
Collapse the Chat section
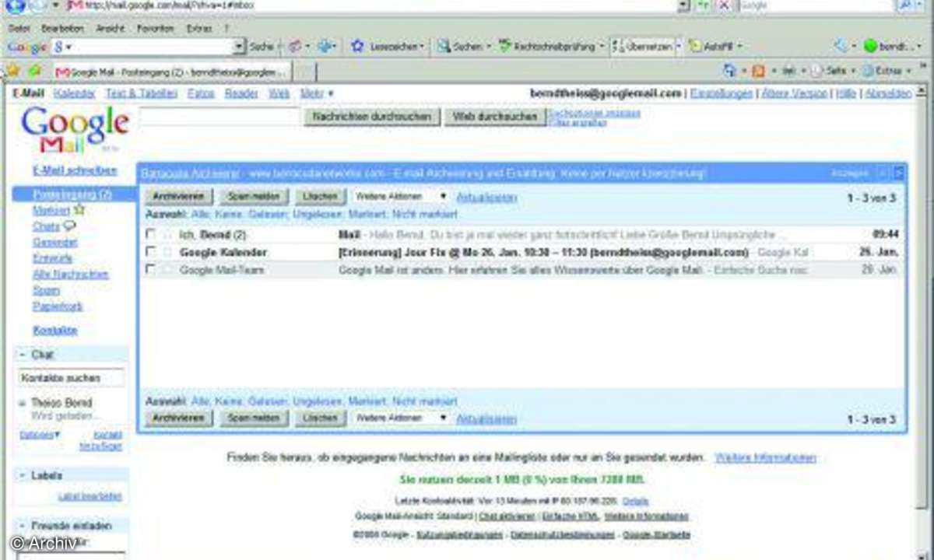[22, 355]
